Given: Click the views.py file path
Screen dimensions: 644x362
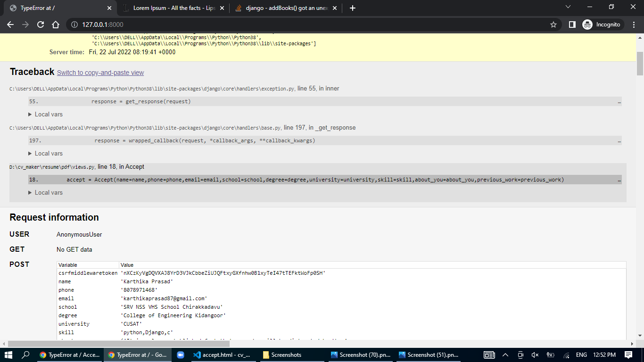Looking at the screenshot, I should (52, 167).
